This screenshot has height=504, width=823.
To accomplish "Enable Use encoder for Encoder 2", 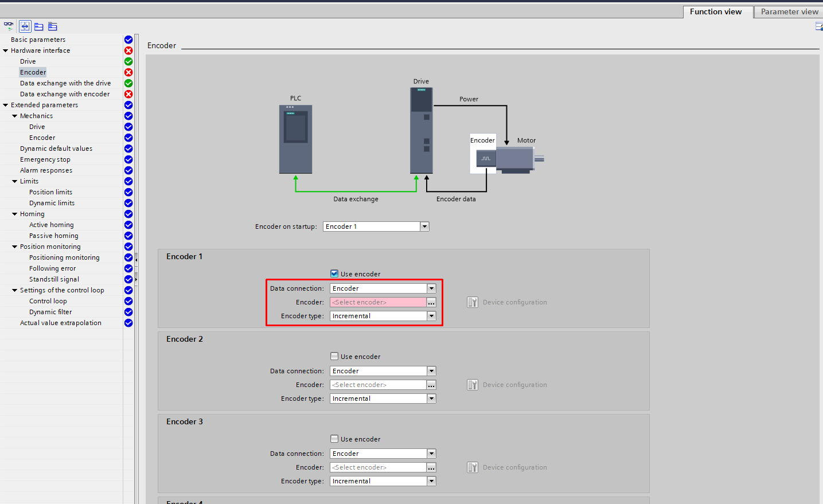I will (334, 356).
